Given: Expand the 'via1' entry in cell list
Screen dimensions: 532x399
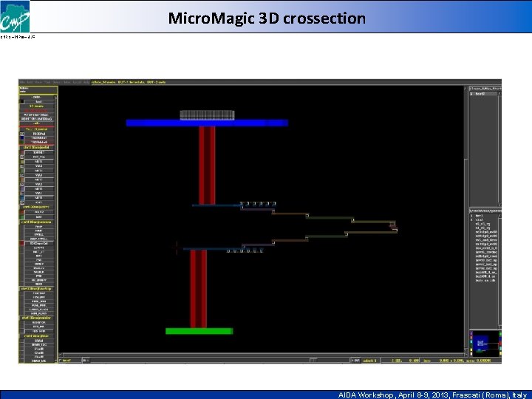Looking at the screenshot, I should [471, 220].
